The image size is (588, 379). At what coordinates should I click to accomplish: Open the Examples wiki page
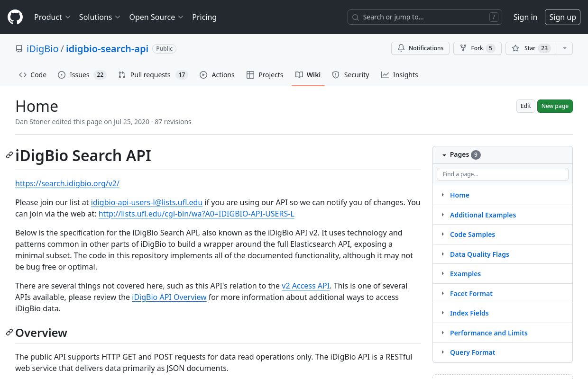tap(465, 273)
